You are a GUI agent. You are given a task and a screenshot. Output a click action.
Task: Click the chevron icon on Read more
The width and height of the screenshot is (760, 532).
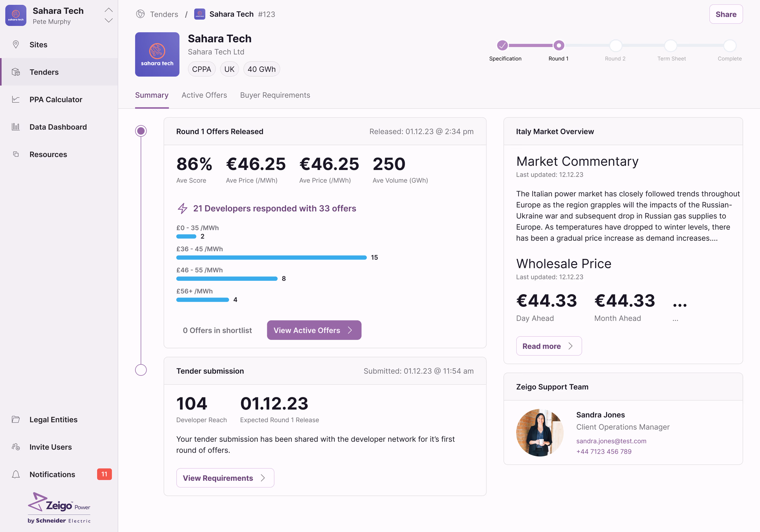571,346
